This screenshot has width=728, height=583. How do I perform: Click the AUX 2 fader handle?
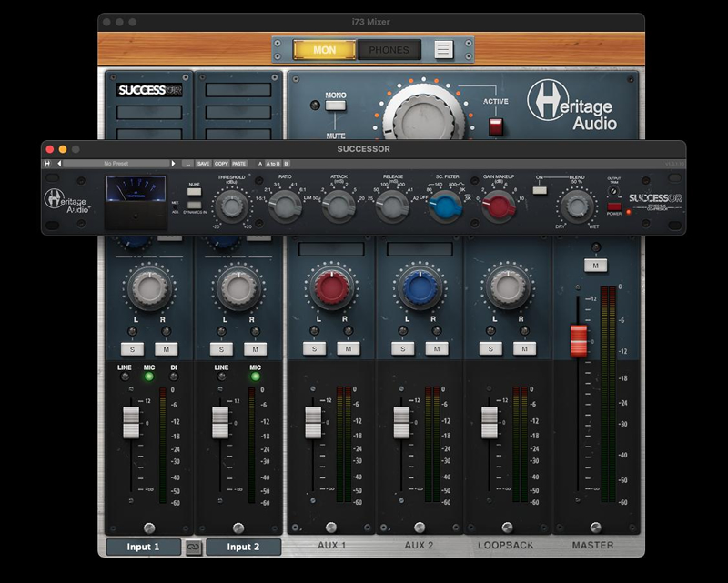(401, 422)
